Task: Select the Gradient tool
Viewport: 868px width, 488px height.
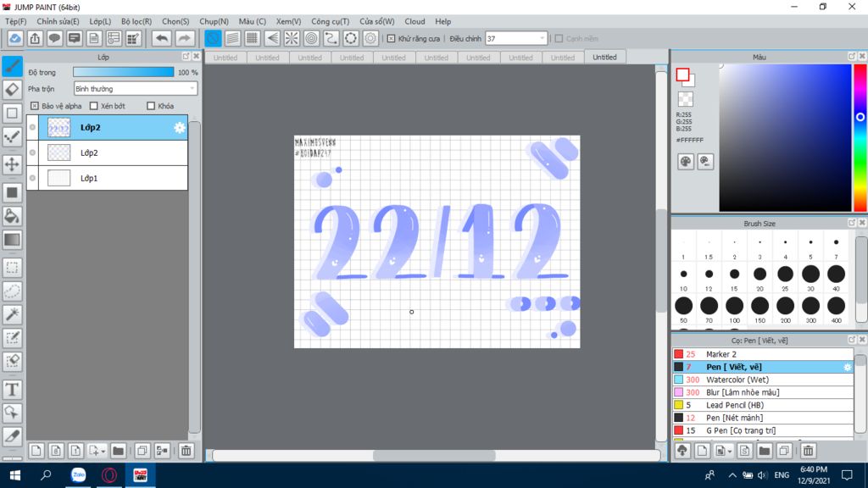Action: click(12, 240)
